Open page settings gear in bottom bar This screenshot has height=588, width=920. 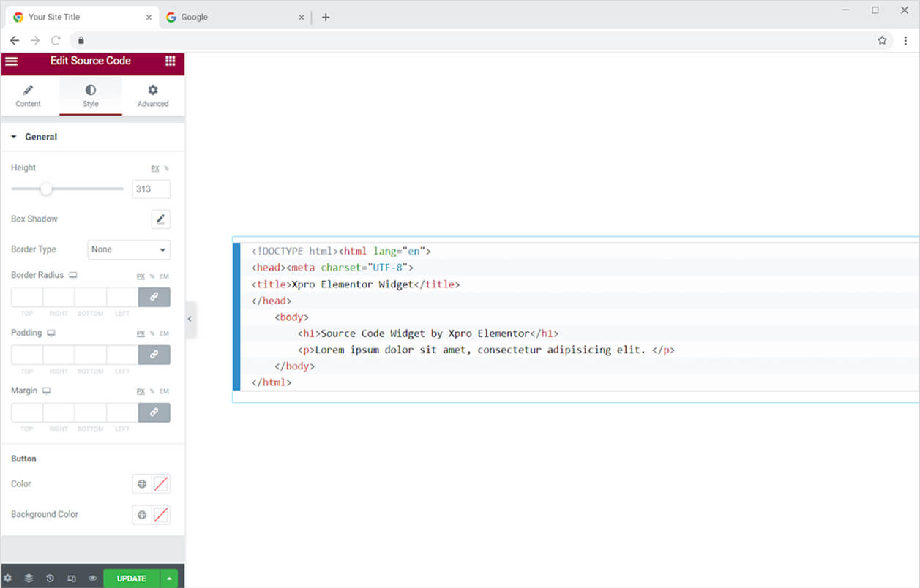coord(8,578)
